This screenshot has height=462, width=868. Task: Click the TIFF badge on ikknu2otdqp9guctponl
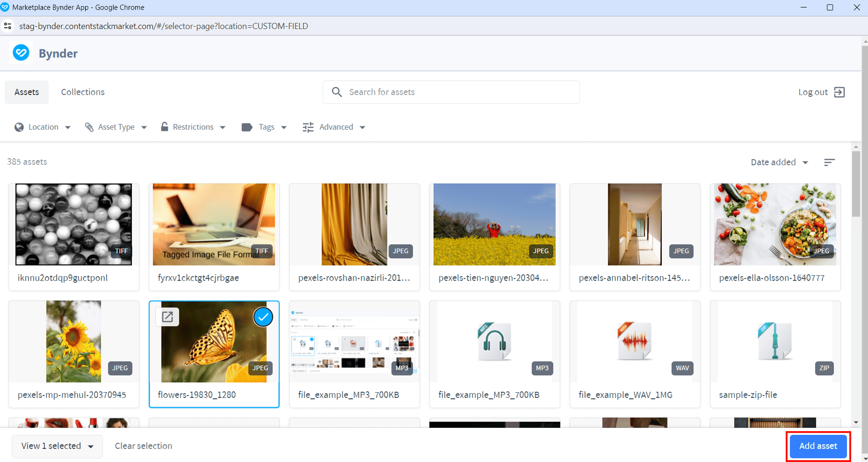point(121,251)
